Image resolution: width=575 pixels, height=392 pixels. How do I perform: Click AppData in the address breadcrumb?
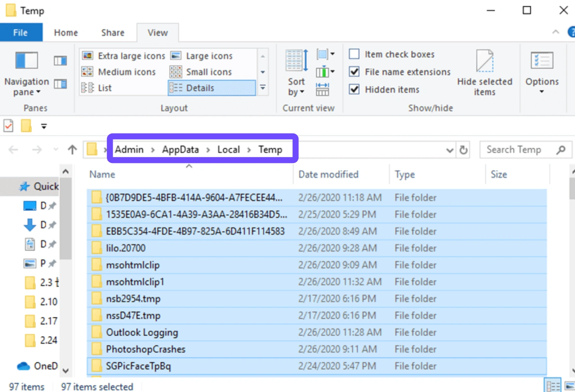point(180,149)
